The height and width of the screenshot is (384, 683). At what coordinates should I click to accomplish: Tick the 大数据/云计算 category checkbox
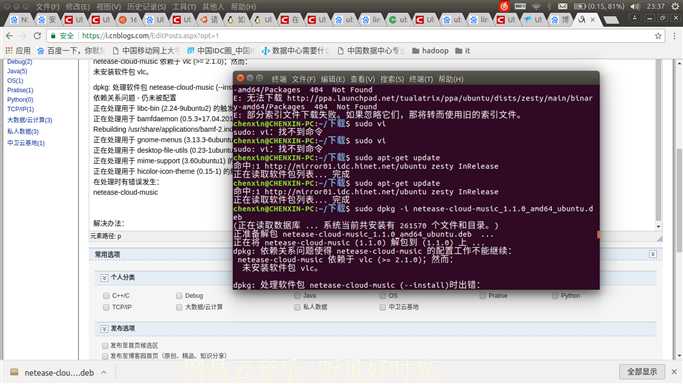coord(179,307)
